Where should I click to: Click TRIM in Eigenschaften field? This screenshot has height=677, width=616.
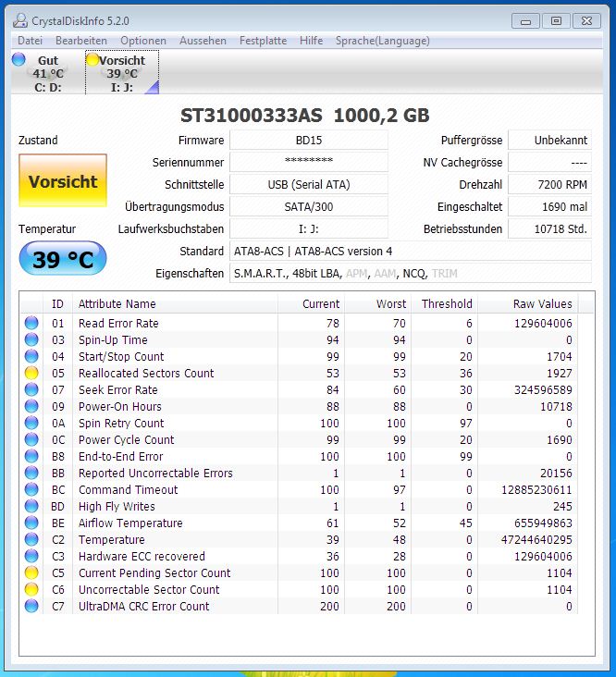(x=445, y=274)
